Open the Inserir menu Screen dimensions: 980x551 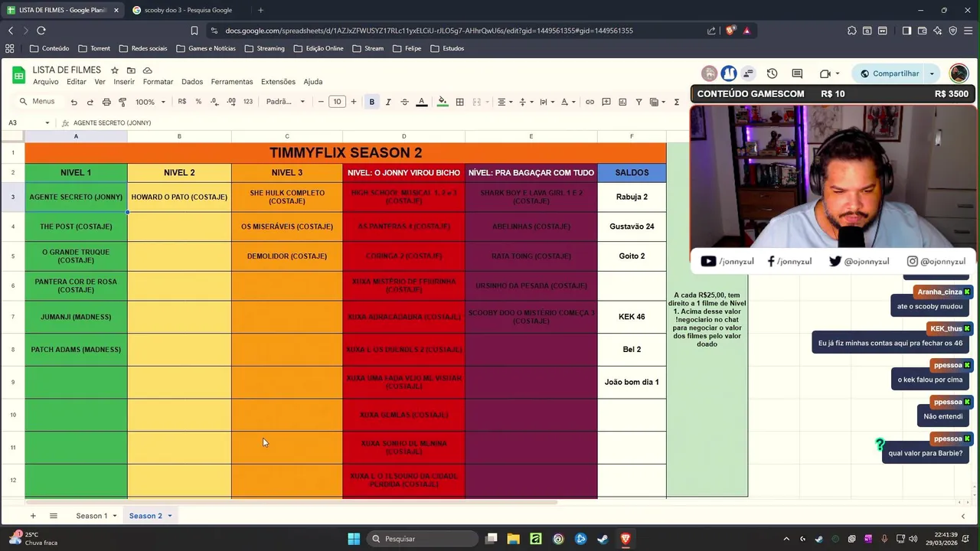pyautogui.click(x=124, y=82)
